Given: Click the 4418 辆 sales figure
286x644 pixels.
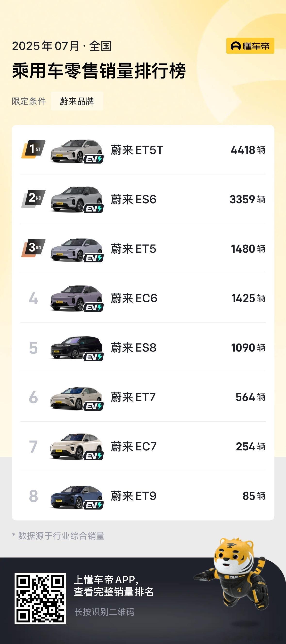Looking at the screenshot, I should (248, 150).
